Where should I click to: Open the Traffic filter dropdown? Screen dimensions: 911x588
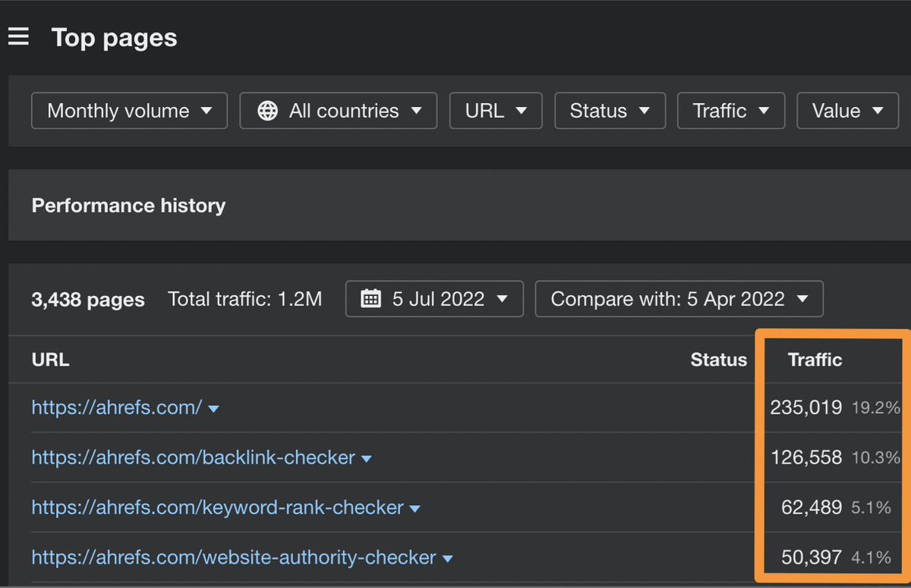click(731, 111)
